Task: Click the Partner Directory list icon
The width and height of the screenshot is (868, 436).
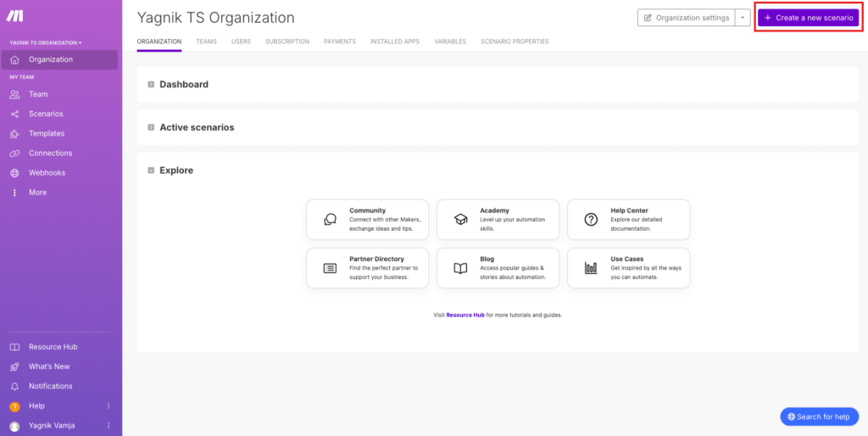Action: coord(330,268)
